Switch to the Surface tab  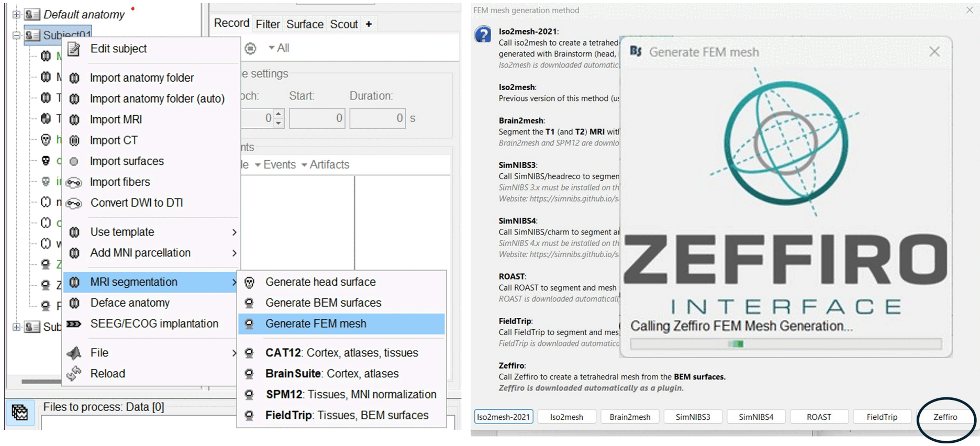pos(305,24)
